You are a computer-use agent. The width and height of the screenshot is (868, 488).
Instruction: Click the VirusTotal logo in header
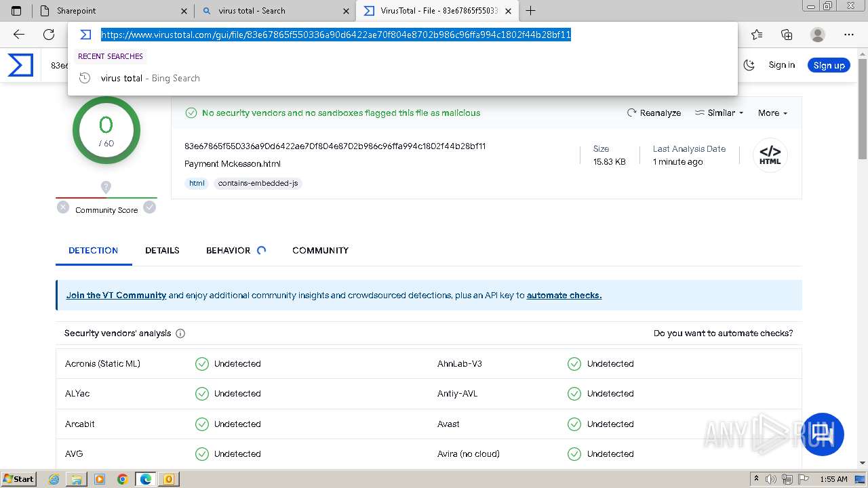point(20,65)
